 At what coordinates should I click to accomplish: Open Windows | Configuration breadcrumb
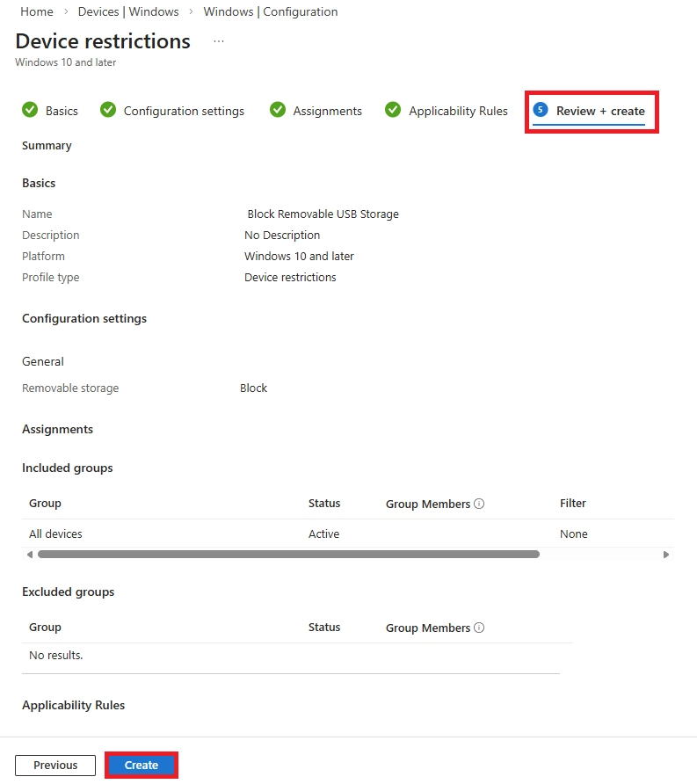[271, 11]
